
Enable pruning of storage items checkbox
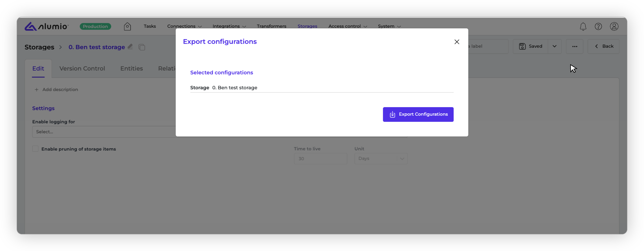pyautogui.click(x=35, y=149)
